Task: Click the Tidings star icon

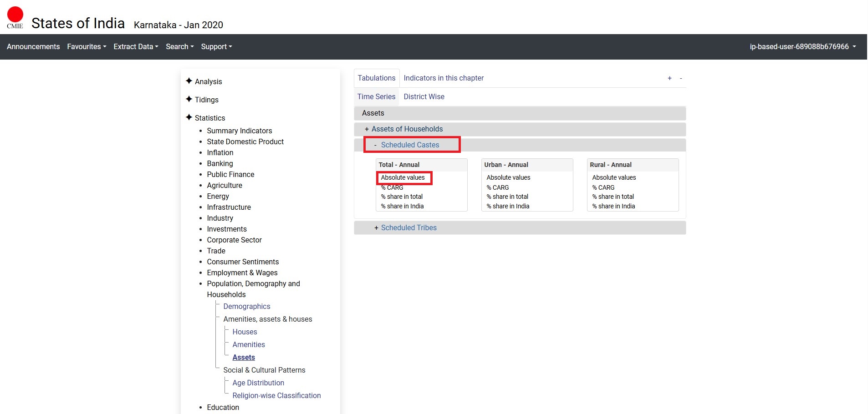Action: [189, 99]
